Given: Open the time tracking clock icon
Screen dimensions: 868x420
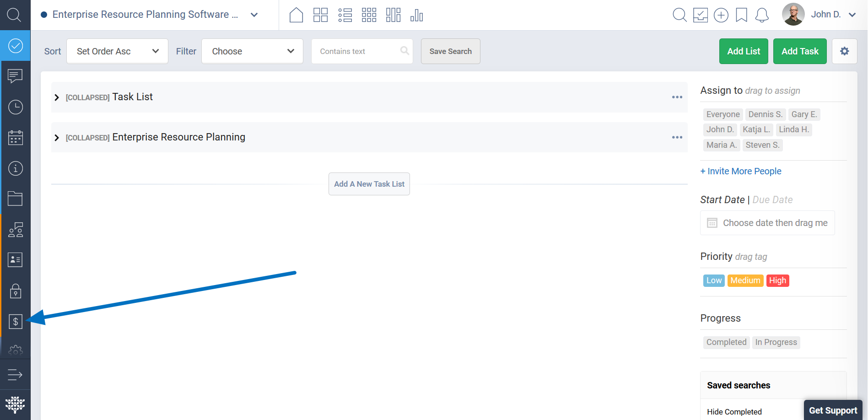Looking at the screenshot, I should point(15,107).
